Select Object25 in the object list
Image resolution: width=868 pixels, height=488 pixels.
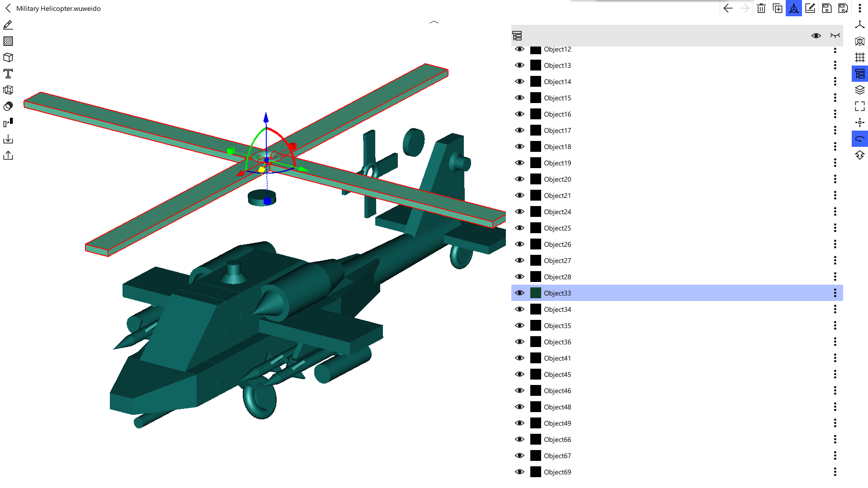pyautogui.click(x=557, y=228)
